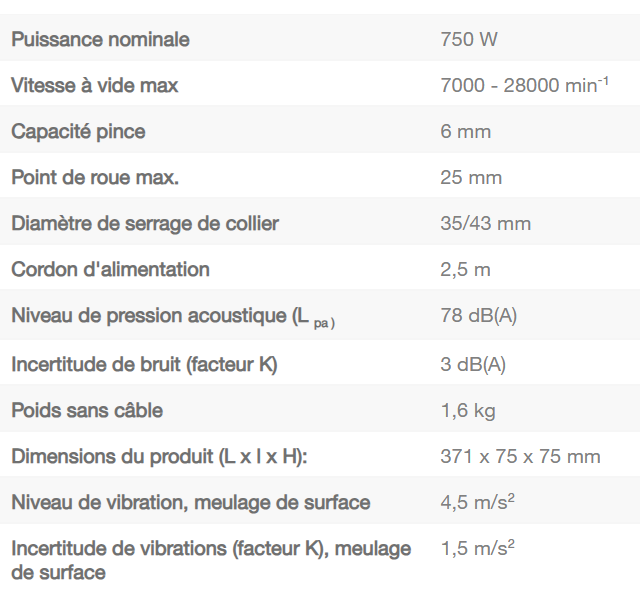Click the "Capacité pince" label
This screenshot has height=598, width=640.
click(x=79, y=132)
